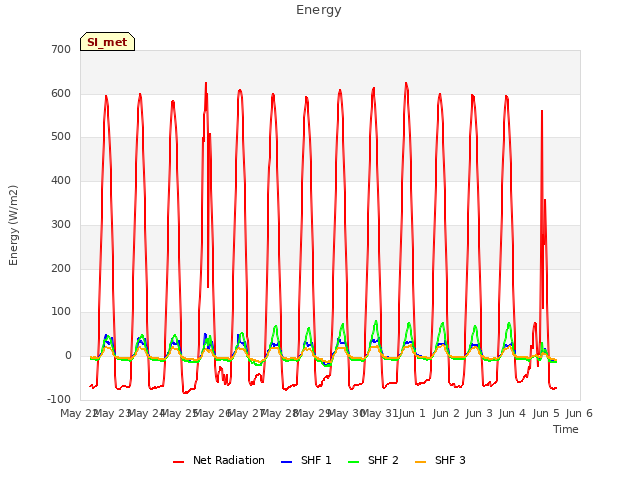640x480 pixels.
Task: Click the 500 y-axis tick label
Action: [61, 137]
